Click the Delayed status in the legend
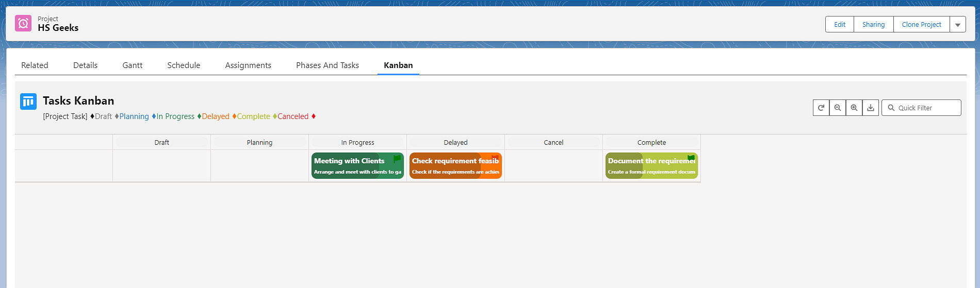The width and height of the screenshot is (980, 288). coord(216,116)
